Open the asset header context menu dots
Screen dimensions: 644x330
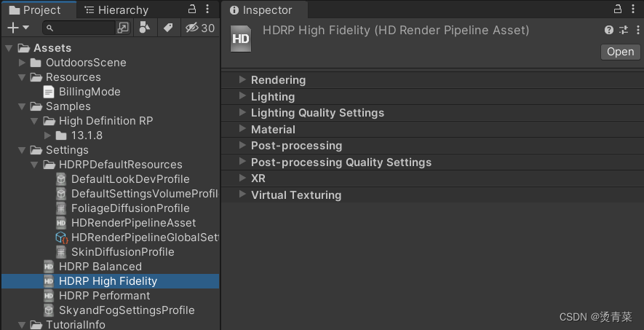637,30
